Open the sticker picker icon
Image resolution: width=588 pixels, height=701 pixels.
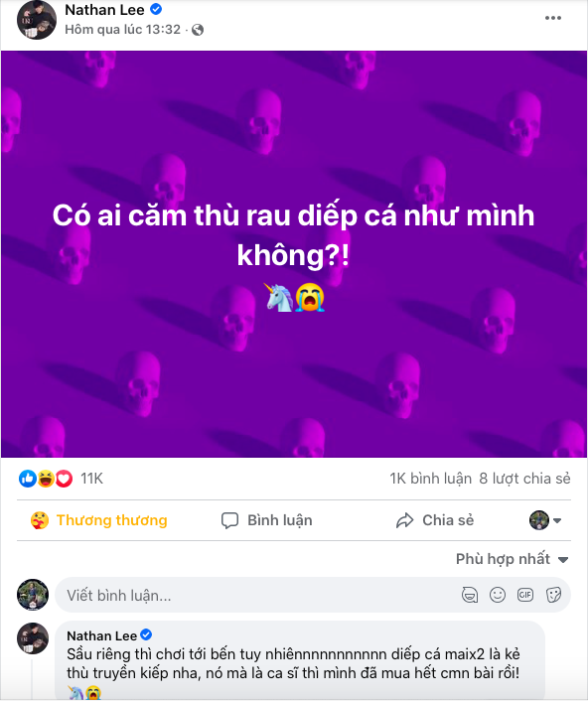[553, 595]
